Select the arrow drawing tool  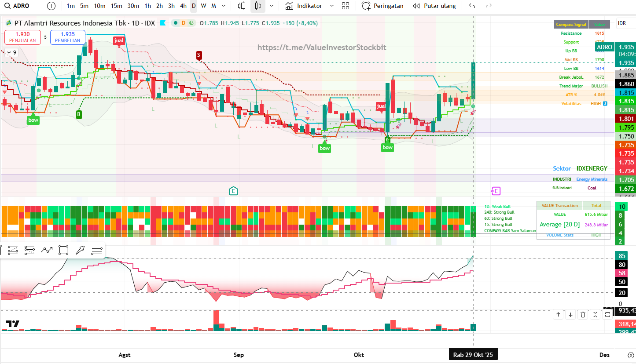pyautogui.click(x=80, y=250)
